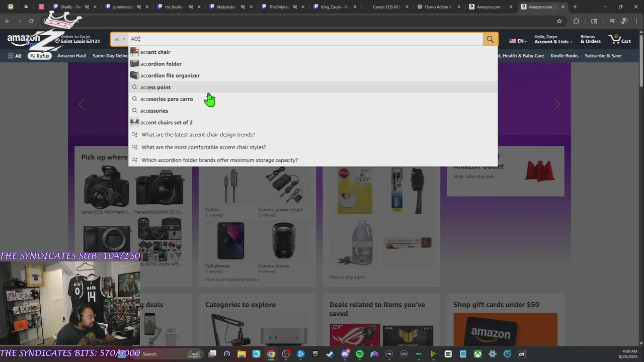Unmute the jonnieroccs tab audio icon

tap(138, 7)
